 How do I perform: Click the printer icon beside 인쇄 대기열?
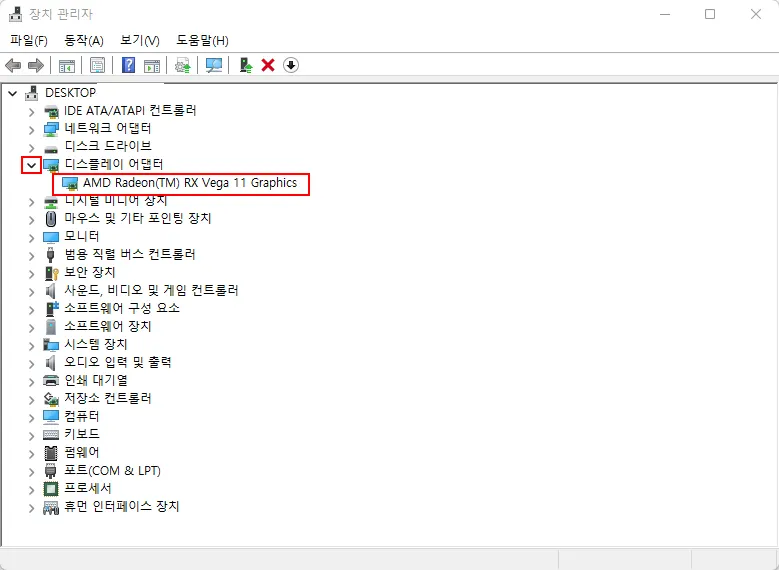(x=51, y=381)
